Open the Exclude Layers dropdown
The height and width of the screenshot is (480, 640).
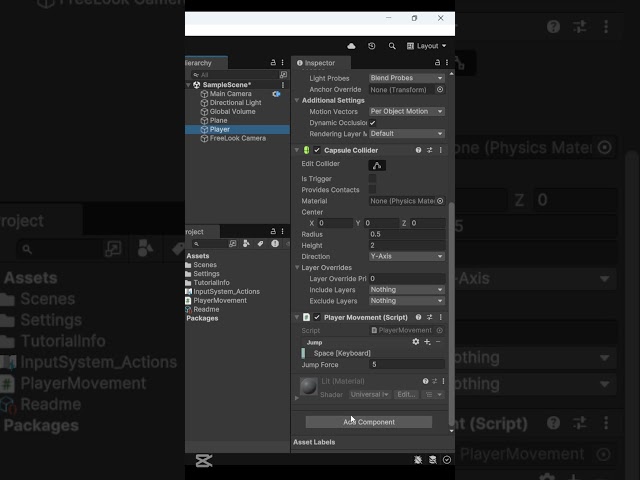pos(407,301)
